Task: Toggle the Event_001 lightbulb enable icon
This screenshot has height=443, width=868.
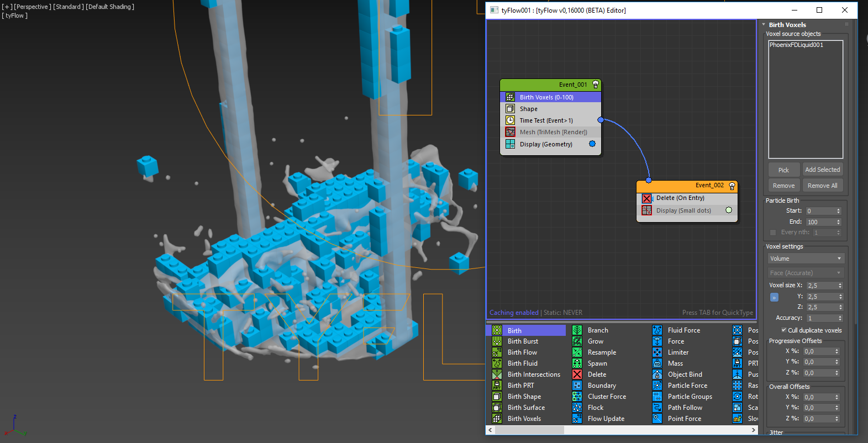Action: click(595, 85)
